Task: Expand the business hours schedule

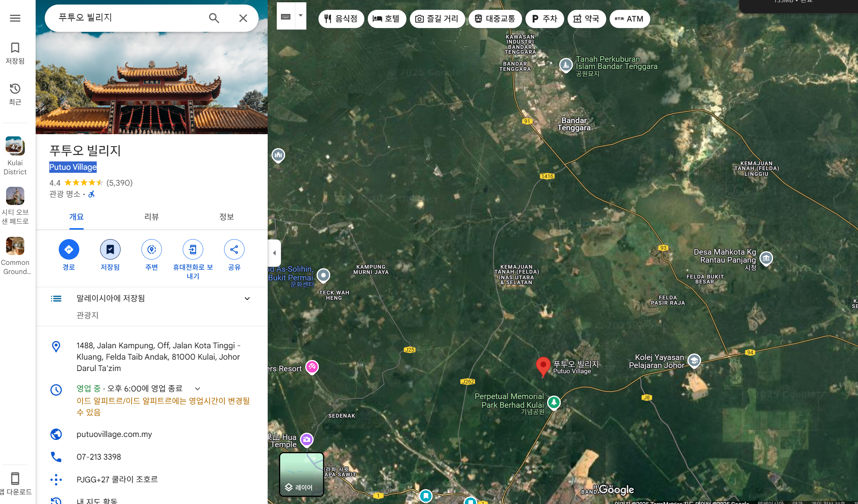Action: point(197,388)
